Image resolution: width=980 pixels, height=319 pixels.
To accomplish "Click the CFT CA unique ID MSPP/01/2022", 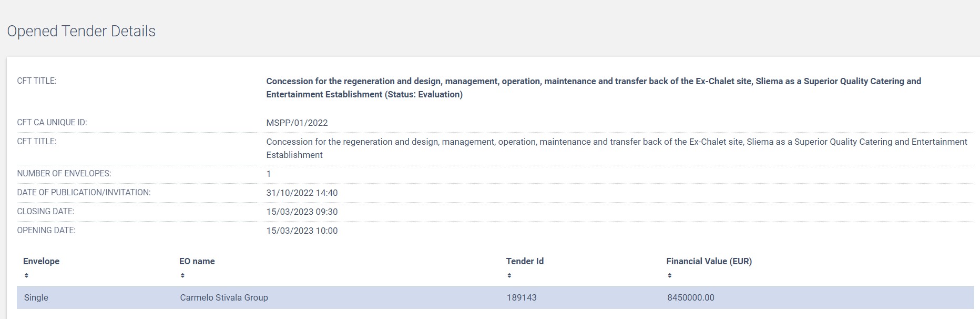I will [x=297, y=123].
